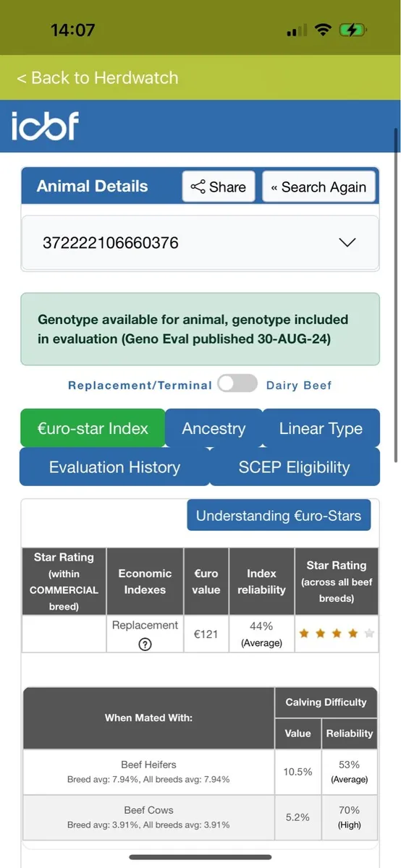Open the Replacement index help question mark
The height and width of the screenshot is (868, 401).
pos(145,644)
